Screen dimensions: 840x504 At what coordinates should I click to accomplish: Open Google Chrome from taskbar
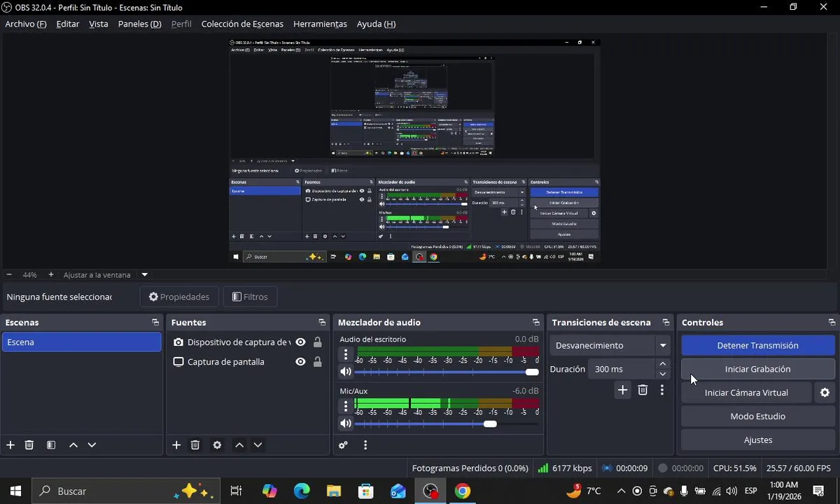[x=462, y=491]
